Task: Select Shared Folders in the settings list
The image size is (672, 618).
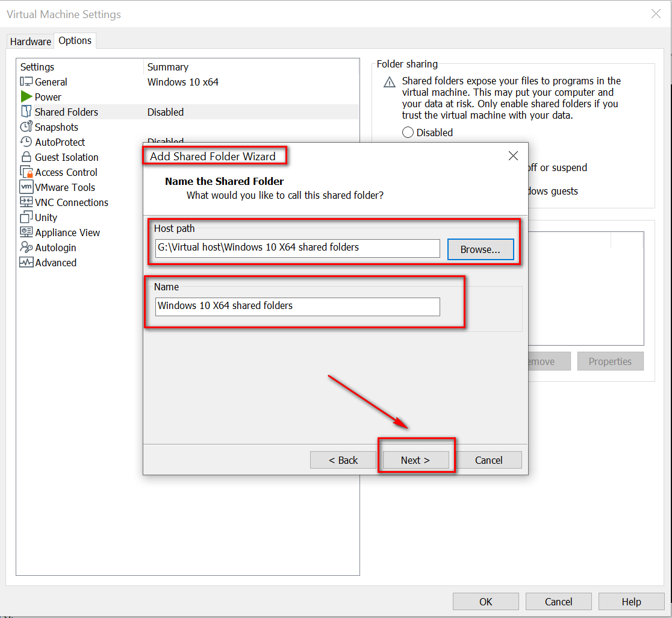Action: [66, 112]
